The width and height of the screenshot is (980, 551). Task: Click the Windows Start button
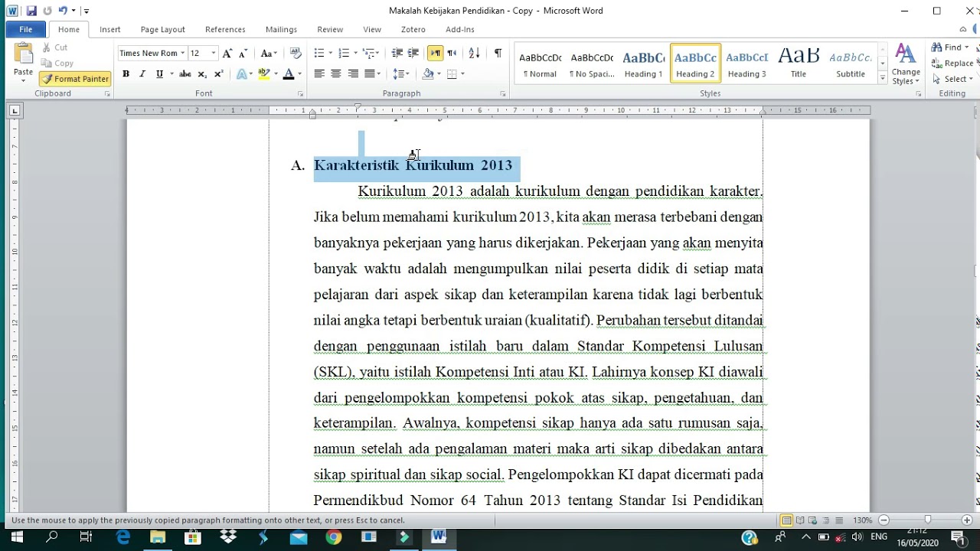[17, 538]
